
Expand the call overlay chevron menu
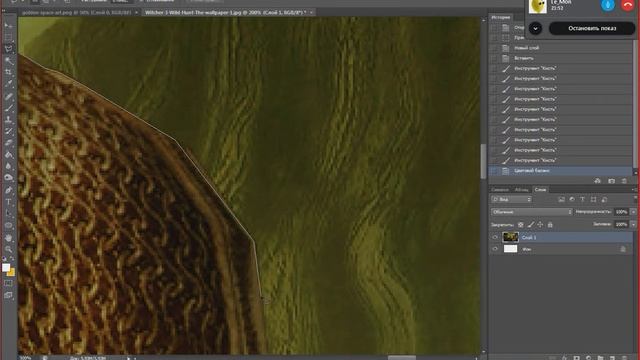point(536,28)
